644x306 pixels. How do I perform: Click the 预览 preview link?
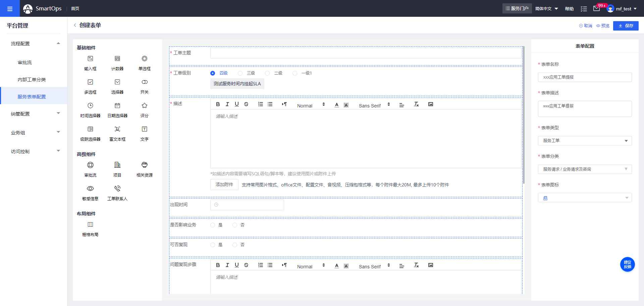pyautogui.click(x=603, y=26)
